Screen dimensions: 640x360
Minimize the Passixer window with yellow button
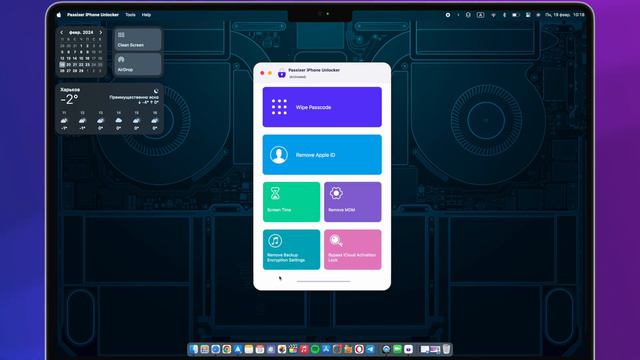pyautogui.click(x=270, y=73)
